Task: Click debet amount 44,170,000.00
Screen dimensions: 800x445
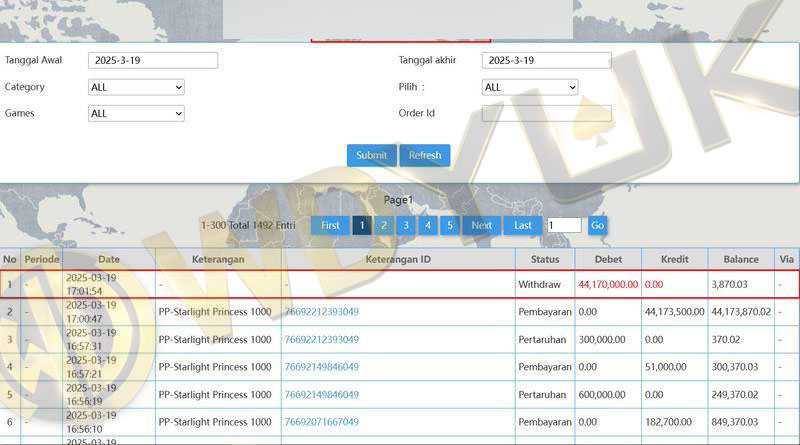Action: pyautogui.click(x=608, y=285)
